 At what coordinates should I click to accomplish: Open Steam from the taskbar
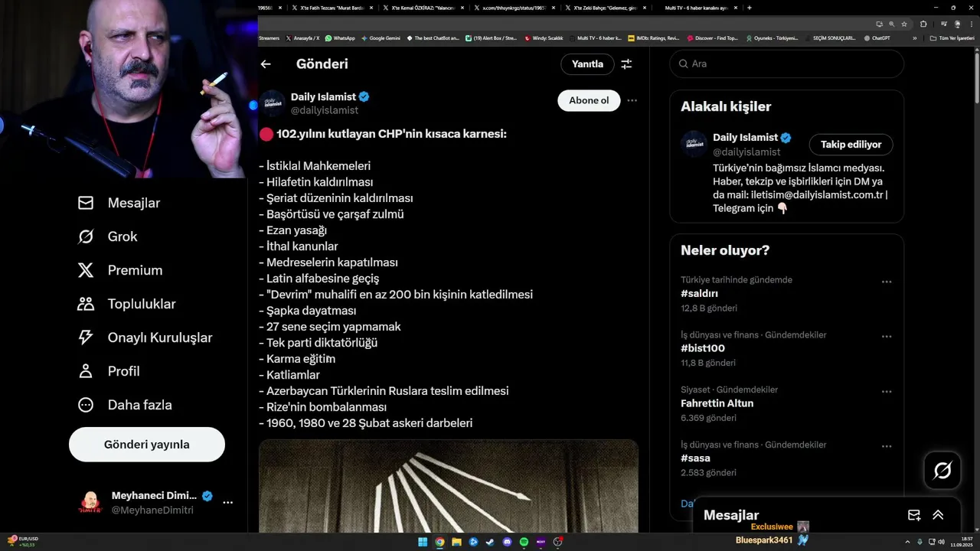pyautogui.click(x=490, y=542)
